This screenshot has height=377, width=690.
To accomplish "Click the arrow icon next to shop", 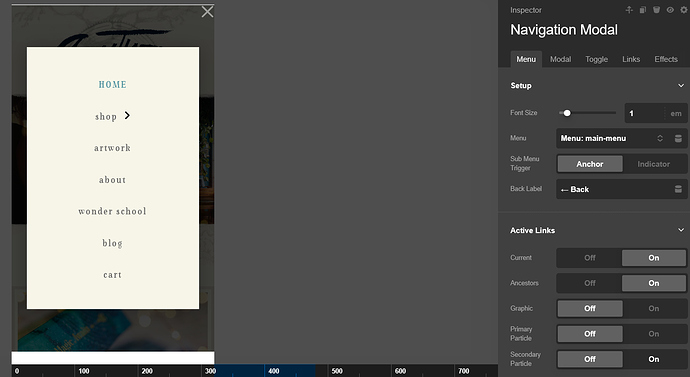I will [127, 115].
